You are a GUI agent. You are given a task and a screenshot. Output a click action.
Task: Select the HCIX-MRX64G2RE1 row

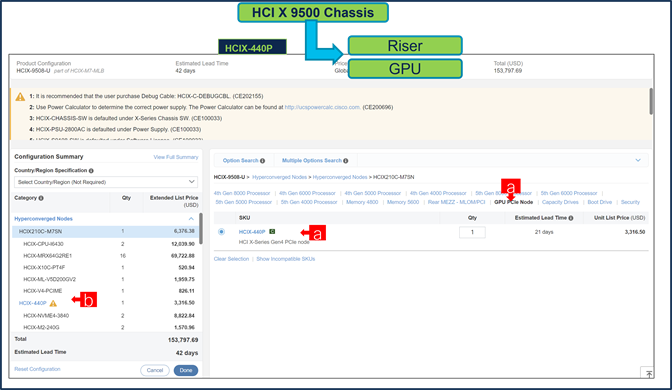tap(105, 256)
